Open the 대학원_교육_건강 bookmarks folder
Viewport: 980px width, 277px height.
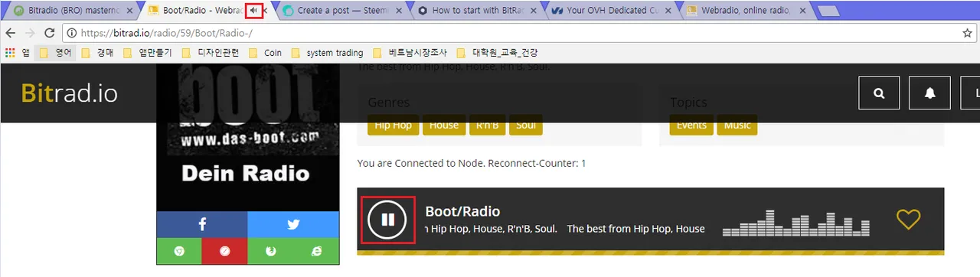[497, 53]
